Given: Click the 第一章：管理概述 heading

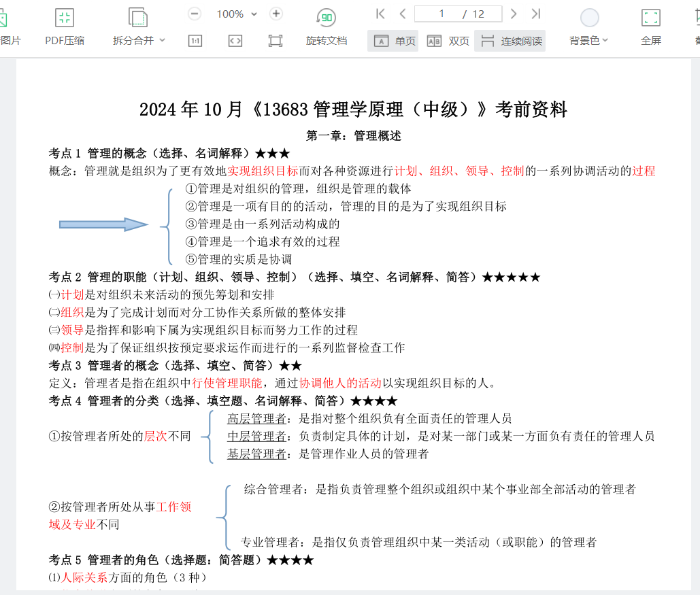Looking at the screenshot, I should (354, 136).
